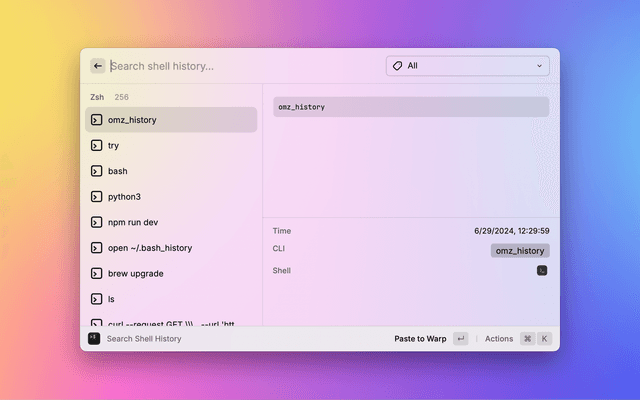Click the back arrow button

[x=98, y=66]
